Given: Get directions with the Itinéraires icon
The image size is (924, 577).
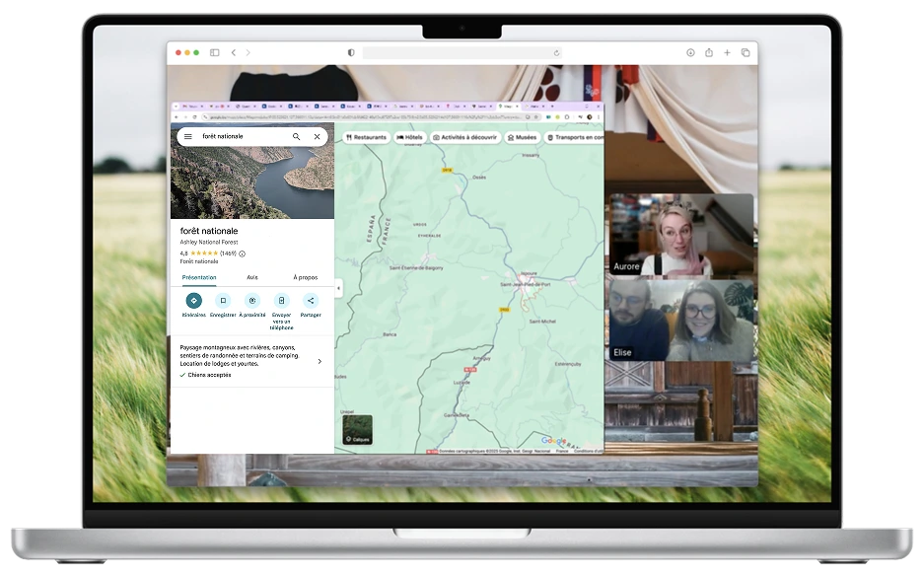Looking at the screenshot, I should [x=193, y=301].
